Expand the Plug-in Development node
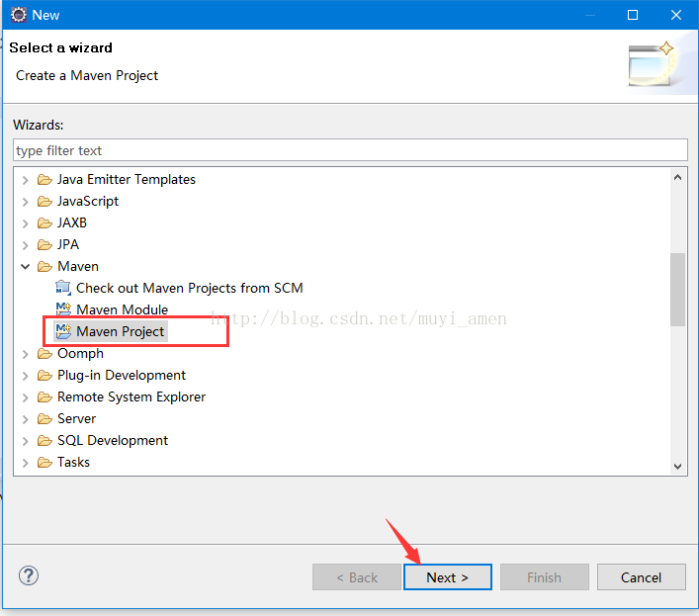This screenshot has height=616, width=699. click(26, 375)
